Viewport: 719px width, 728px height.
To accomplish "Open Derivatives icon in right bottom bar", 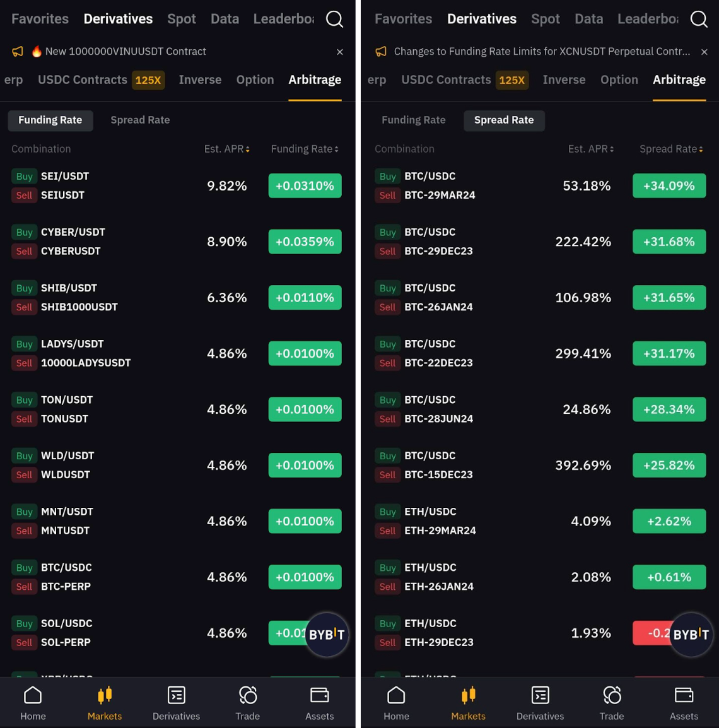I will coord(540,703).
